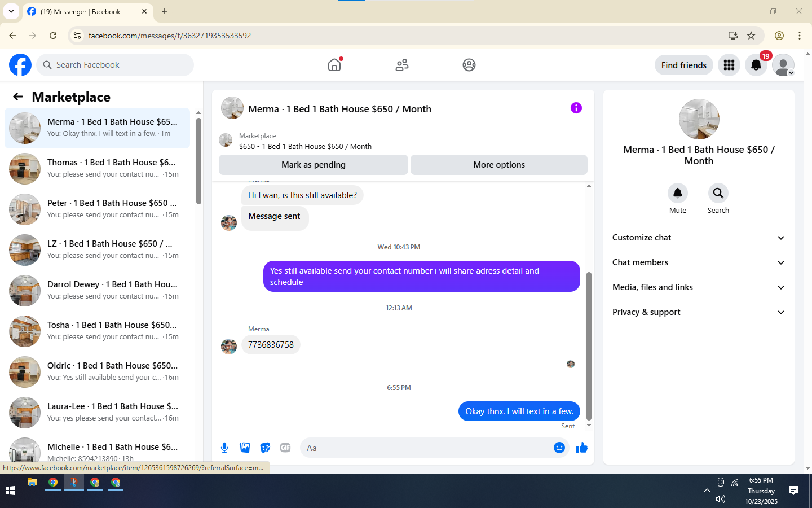Expand the Customize chat section
This screenshot has width=812, height=508.
tap(699, 238)
